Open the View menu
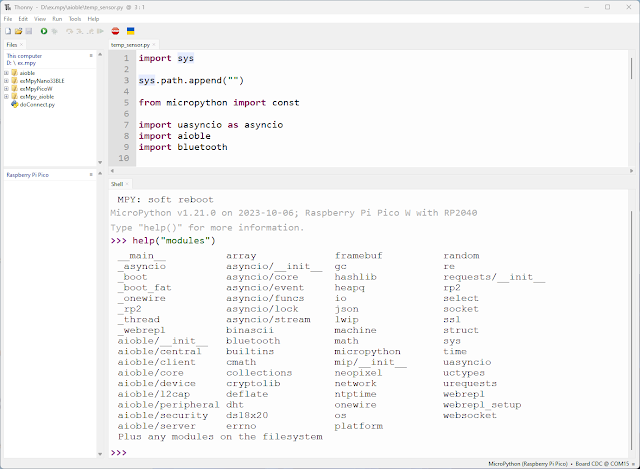 tap(40, 19)
